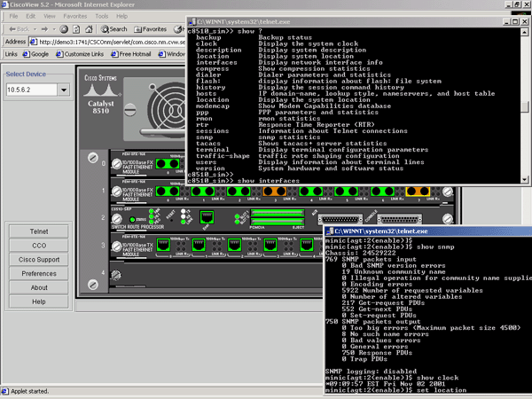This screenshot has width=532, height=399.
Task: Select highlighted orange port 7 on slot 1
Action: coord(418,192)
